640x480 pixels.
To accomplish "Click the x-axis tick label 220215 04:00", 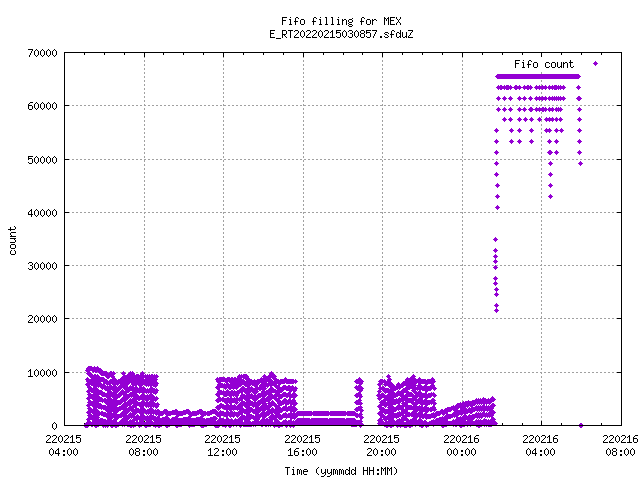I will coord(64,445).
